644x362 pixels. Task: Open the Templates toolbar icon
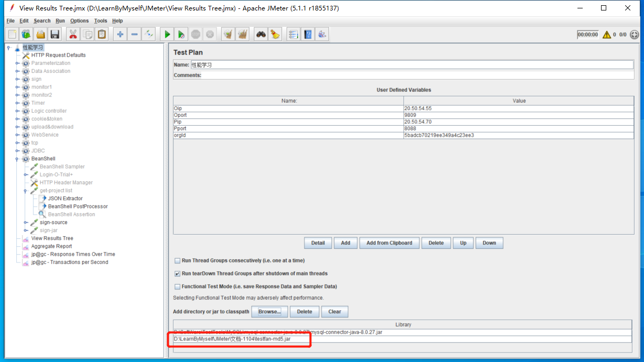coord(26,35)
